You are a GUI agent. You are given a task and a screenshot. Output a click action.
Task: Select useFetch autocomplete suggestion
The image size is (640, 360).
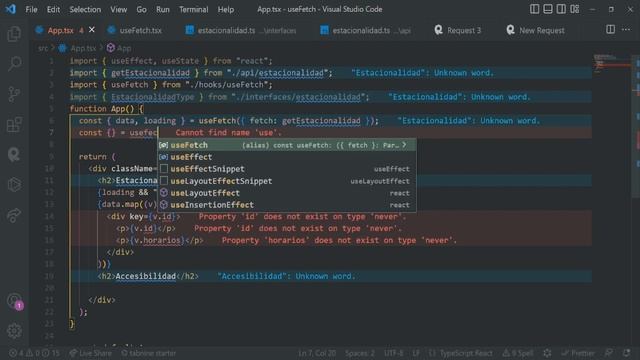pos(287,145)
